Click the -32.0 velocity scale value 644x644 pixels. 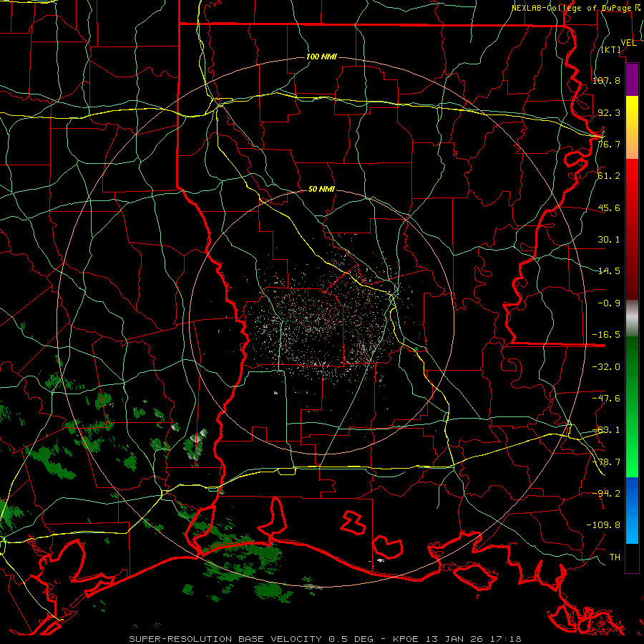[606, 367]
